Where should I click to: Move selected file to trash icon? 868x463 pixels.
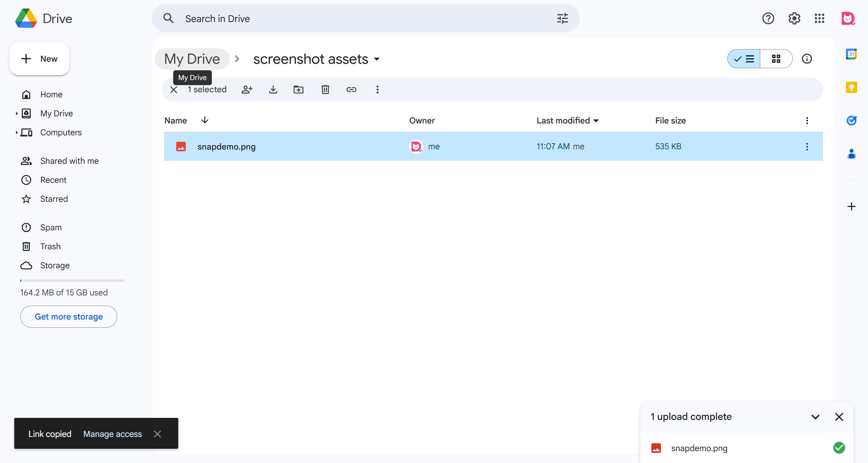point(325,90)
